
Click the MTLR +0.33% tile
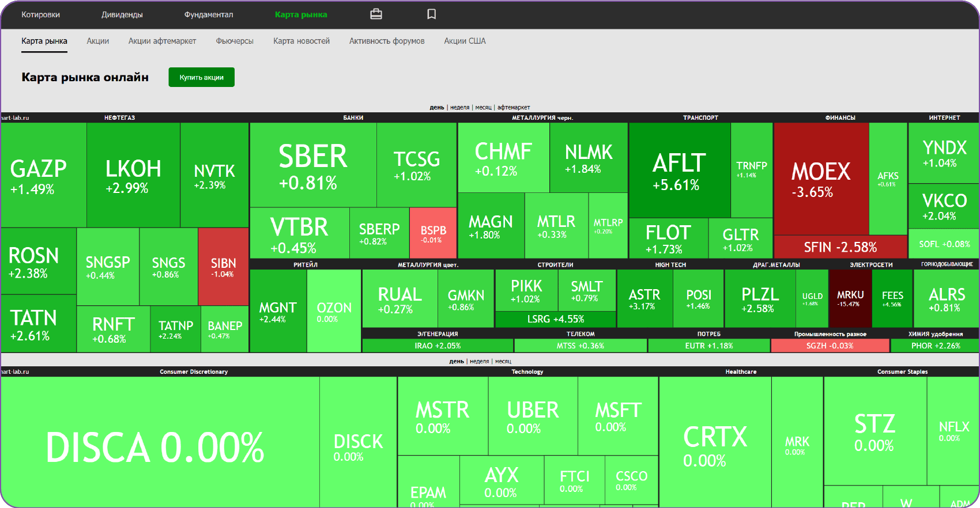[x=556, y=225]
